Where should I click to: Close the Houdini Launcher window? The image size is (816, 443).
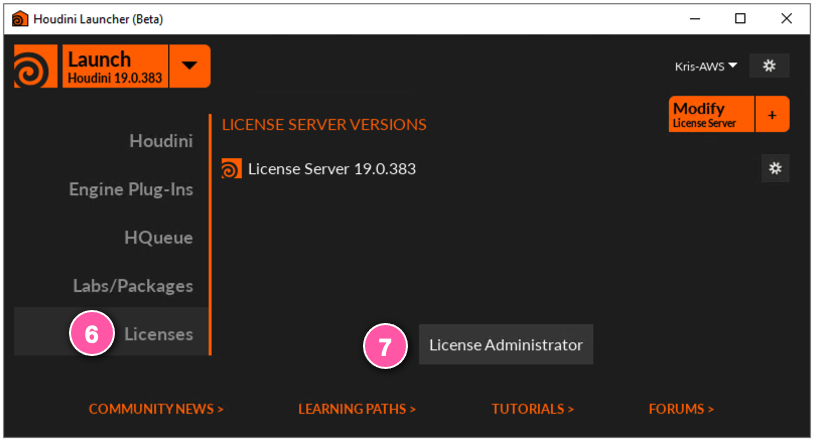pos(786,19)
